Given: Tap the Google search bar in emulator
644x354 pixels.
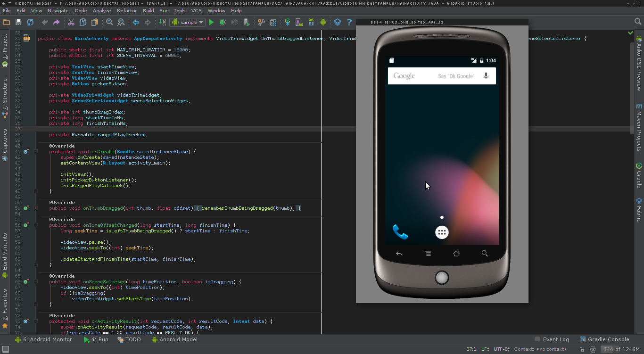Looking at the screenshot, I should pyautogui.click(x=442, y=76).
